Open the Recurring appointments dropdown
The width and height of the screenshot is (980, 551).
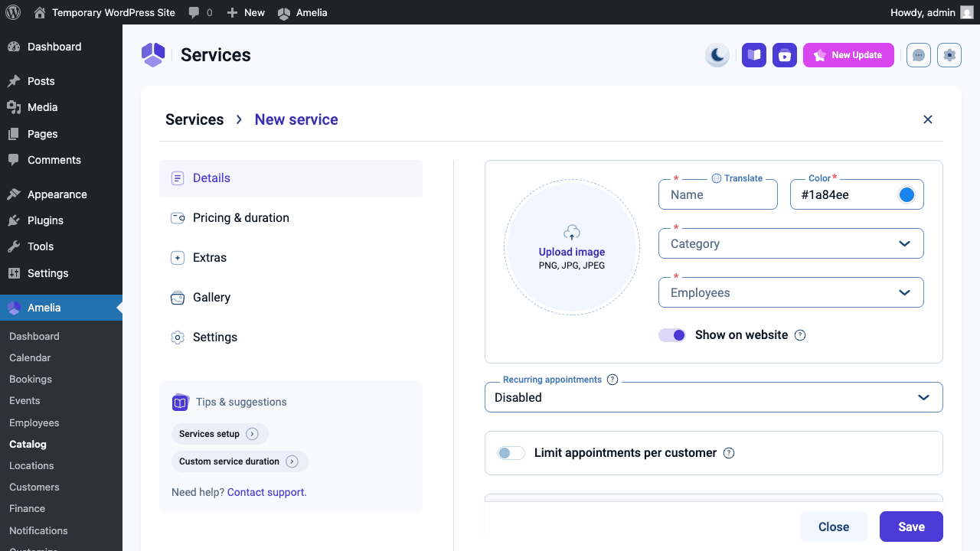pos(714,397)
